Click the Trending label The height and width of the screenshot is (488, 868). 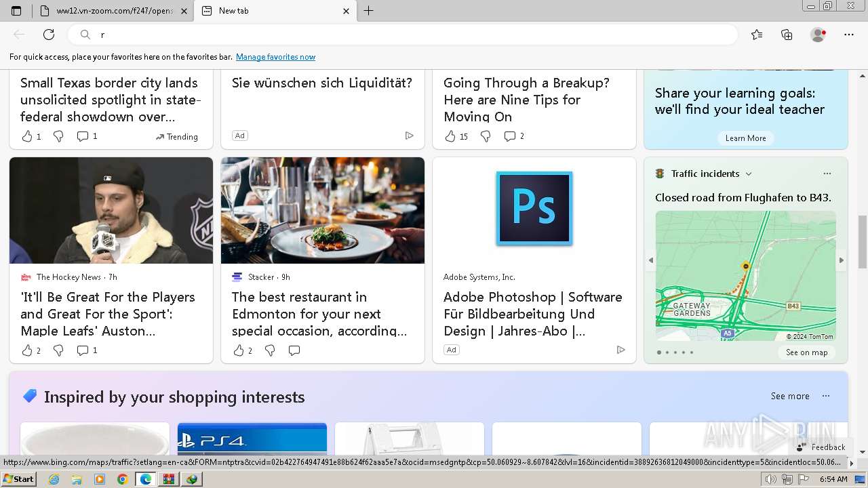pyautogui.click(x=176, y=137)
